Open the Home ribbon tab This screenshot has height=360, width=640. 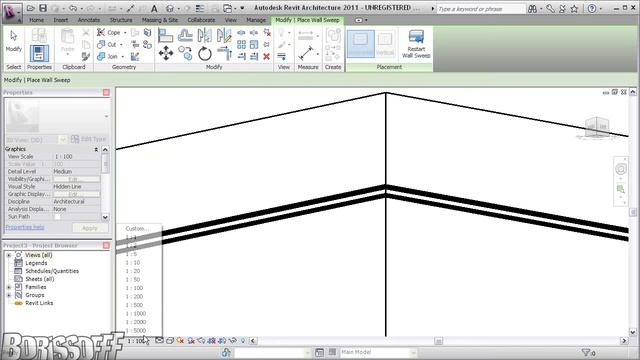tap(36, 20)
